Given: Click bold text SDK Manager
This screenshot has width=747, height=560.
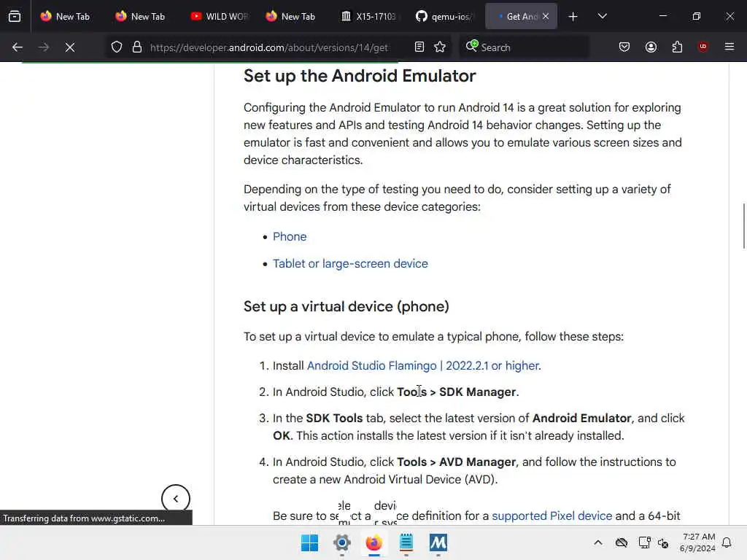Looking at the screenshot, I should click(x=477, y=392).
